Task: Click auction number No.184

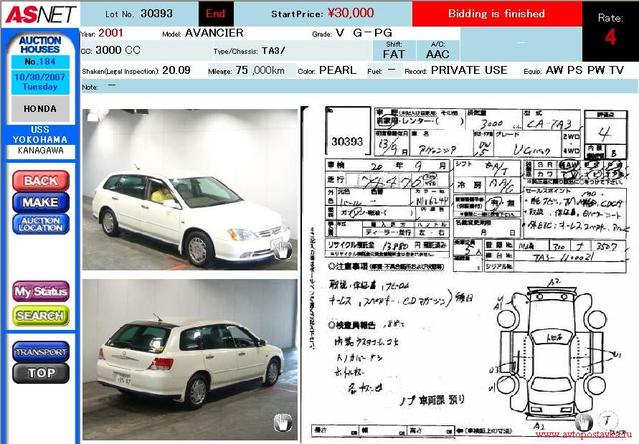Action: tap(40, 62)
